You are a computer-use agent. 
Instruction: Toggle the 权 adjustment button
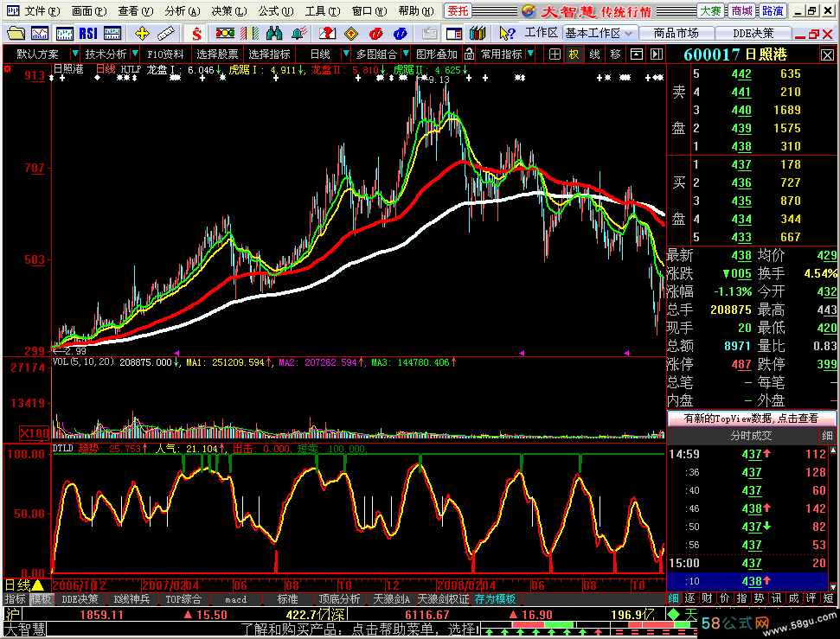(x=574, y=54)
